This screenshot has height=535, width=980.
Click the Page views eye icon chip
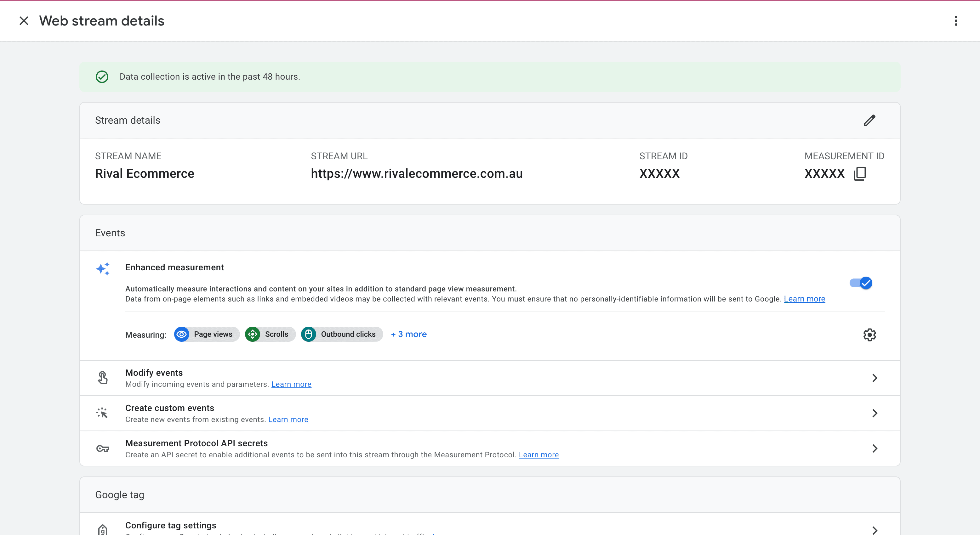(182, 334)
